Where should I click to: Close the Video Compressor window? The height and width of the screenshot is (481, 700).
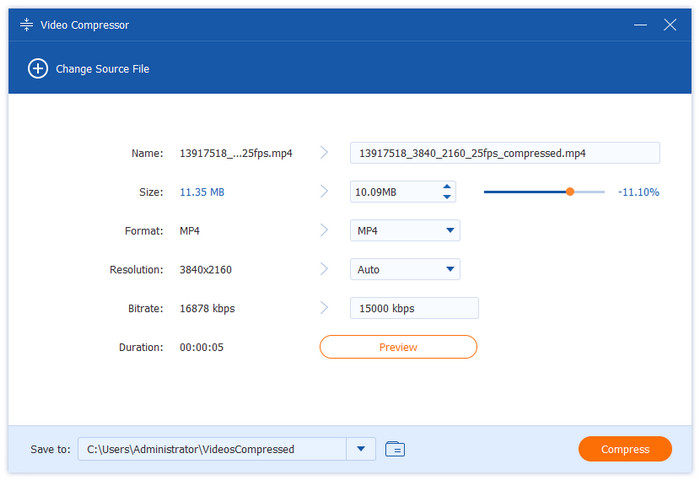click(670, 24)
